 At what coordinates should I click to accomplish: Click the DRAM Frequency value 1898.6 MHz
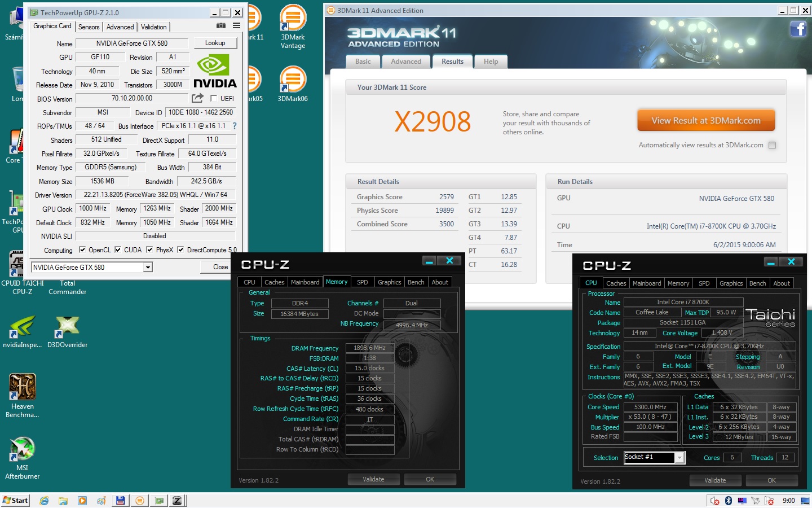(x=369, y=348)
